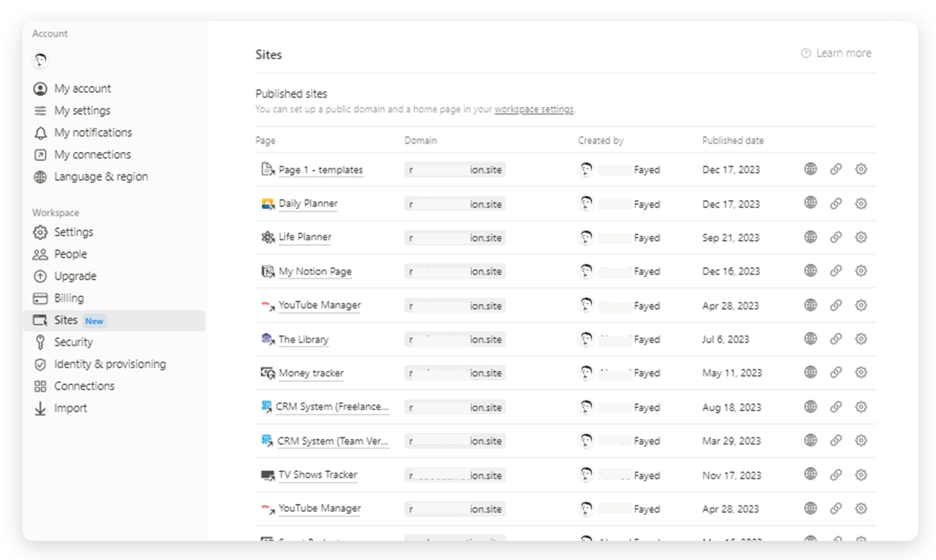This screenshot has width=936, height=560.
Task: Click globe icon for The Library row
Action: pyautogui.click(x=811, y=338)
